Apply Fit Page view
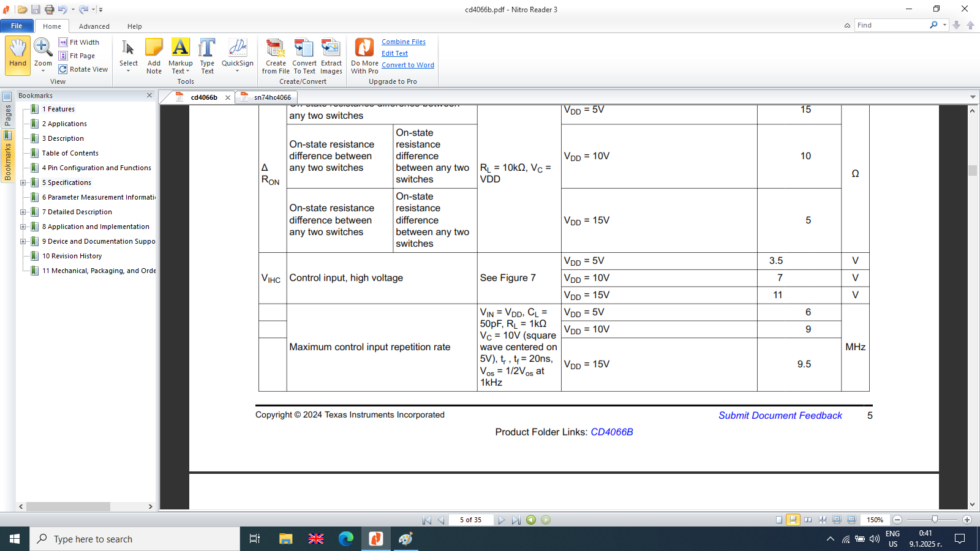 click(77, 56)
